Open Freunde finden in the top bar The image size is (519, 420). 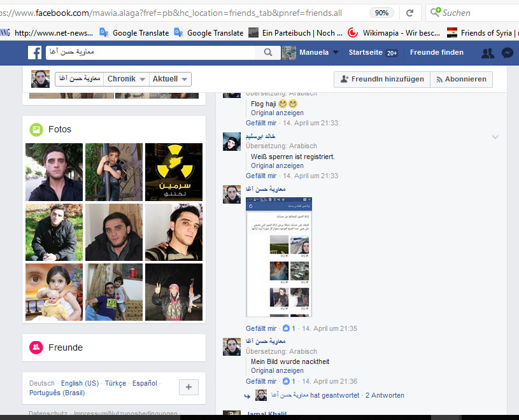pos(436,53)
